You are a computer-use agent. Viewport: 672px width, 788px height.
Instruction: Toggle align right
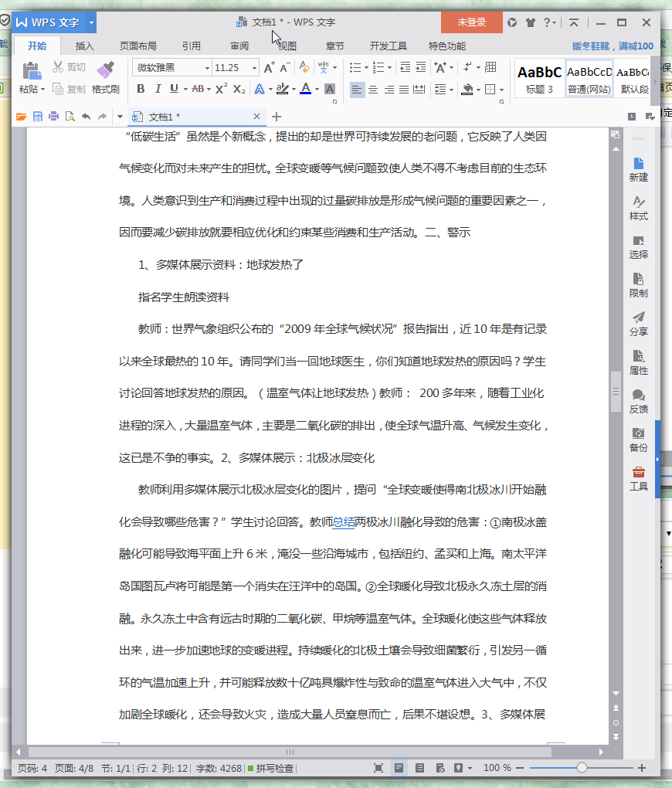[x=389, y=90]
